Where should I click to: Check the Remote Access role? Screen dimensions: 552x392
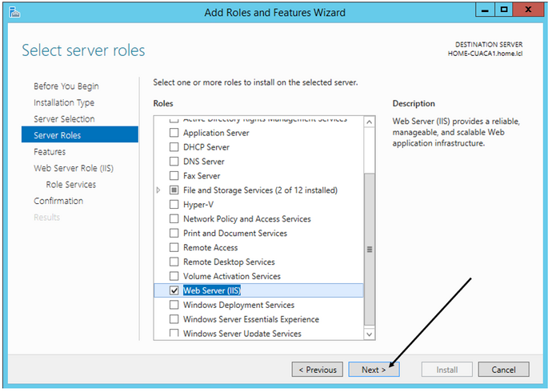pyautogui.click(x=174, y=247)
